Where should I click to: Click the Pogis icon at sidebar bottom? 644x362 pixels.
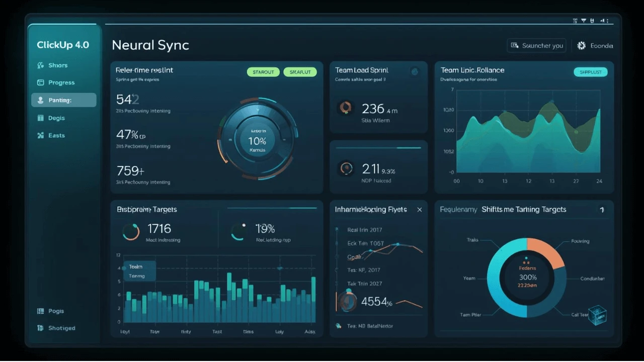click(x=41, y=311)
